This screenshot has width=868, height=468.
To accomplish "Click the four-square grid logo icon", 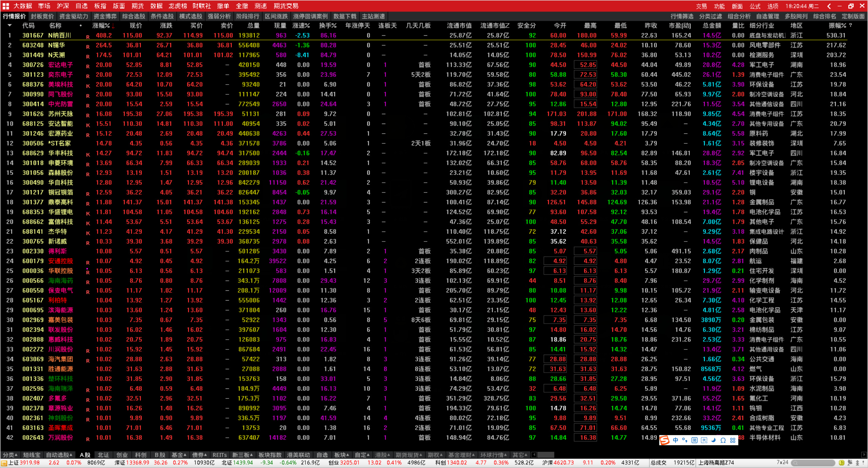I will (6, 6).
